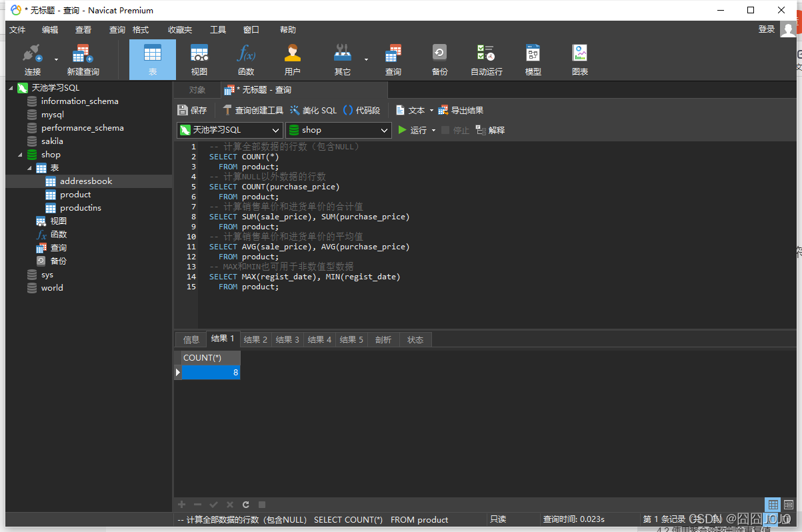Open the 图表 charts toolbar icon
This screenshot has height=532, width=802.
pyautogui.click(x=580, y=59)
